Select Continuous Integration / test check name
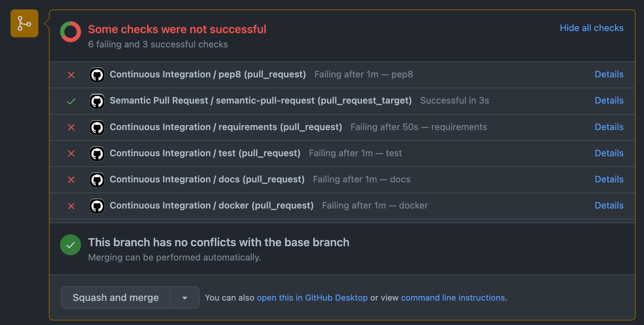644x325 pixels. (x=205, y=153)
